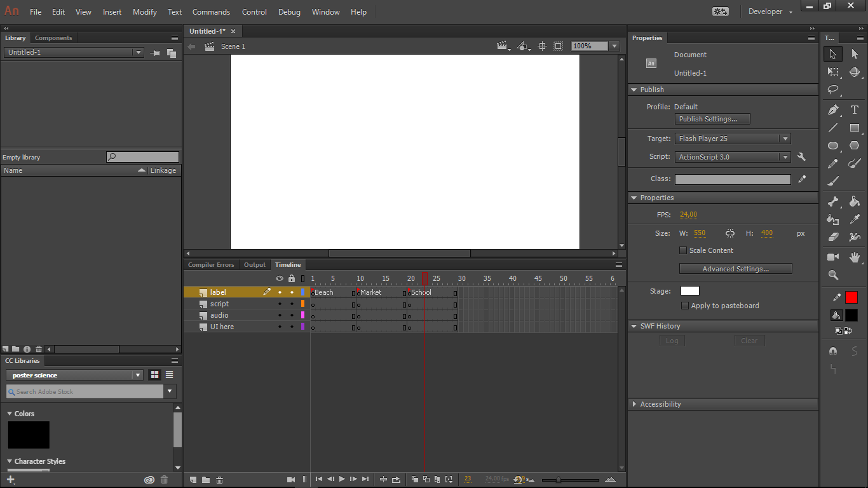868x488 pixels.
Task: Toggle visibility dot of script layer
Action: pyautogui.click(x=279, y=304)
